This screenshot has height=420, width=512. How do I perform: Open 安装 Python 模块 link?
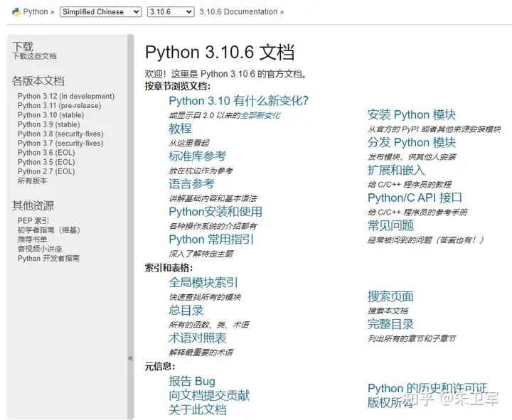coord(412,115)
